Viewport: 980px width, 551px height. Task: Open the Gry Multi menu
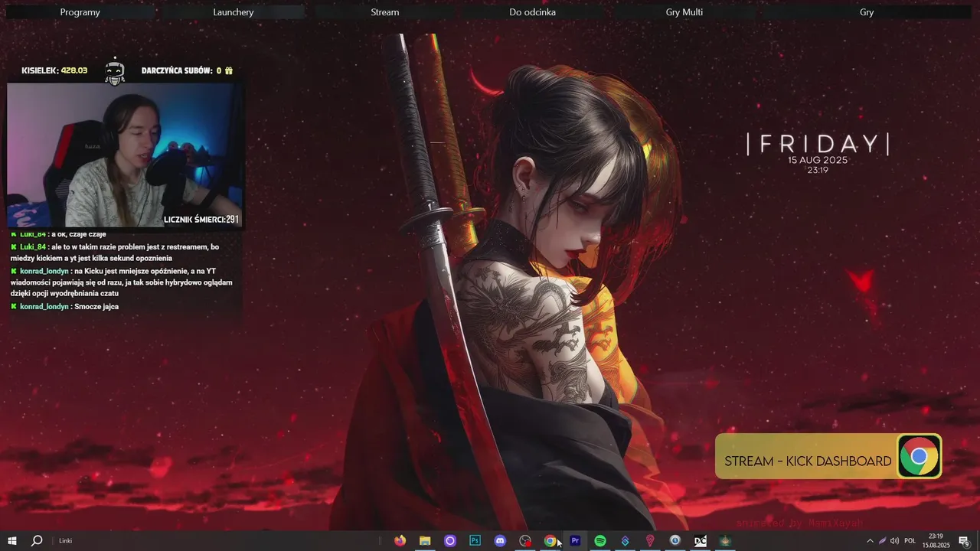[x=684, y=12]
